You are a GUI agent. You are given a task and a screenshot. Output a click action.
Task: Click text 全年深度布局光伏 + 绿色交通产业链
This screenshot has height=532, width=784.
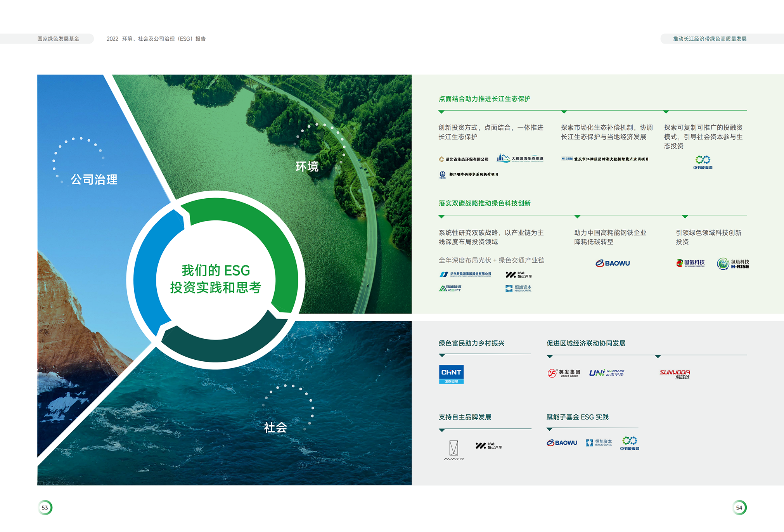[x=491, y=260]
